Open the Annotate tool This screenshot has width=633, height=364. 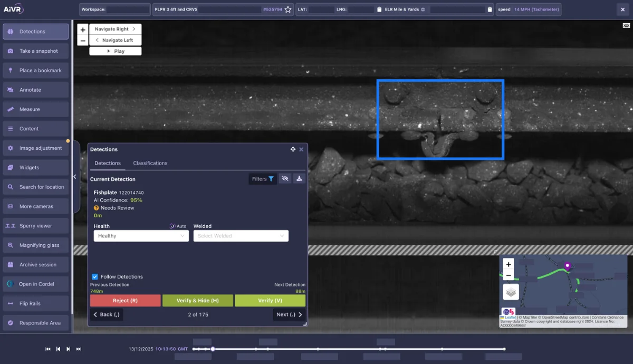[x=36, y=90]
